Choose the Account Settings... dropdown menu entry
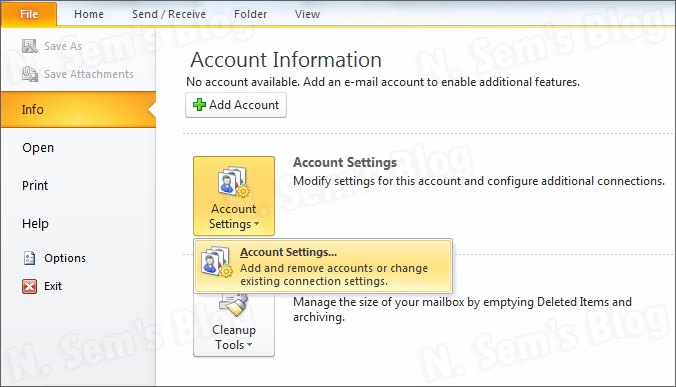Image resolution: width=676 pixels, height=387 pixels. click(323, 266)
